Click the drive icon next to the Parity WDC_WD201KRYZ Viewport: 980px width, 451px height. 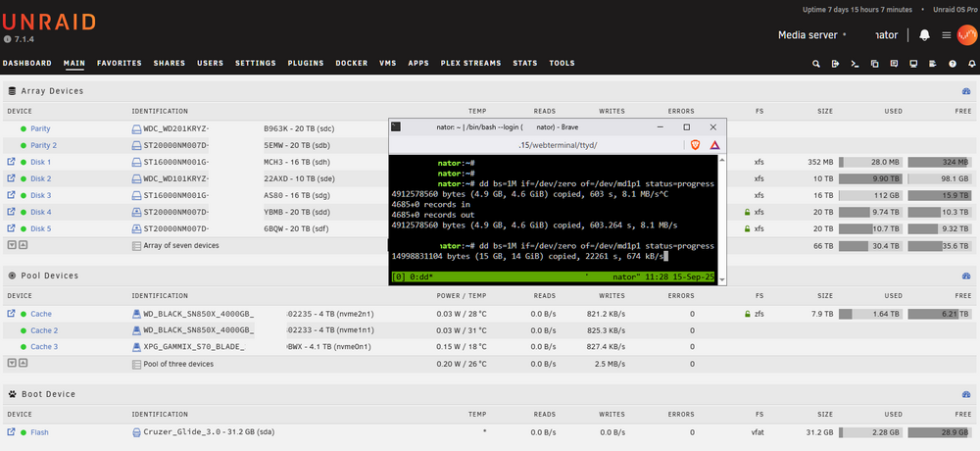pos(136,128)
